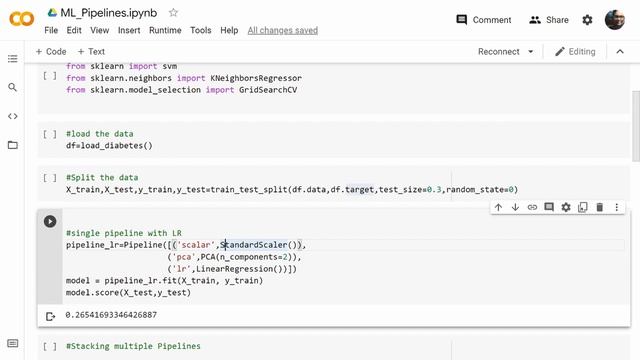Click the comment #load the data
The width and height of the screenshot is (640, 360).
click(x=100, y=134)
